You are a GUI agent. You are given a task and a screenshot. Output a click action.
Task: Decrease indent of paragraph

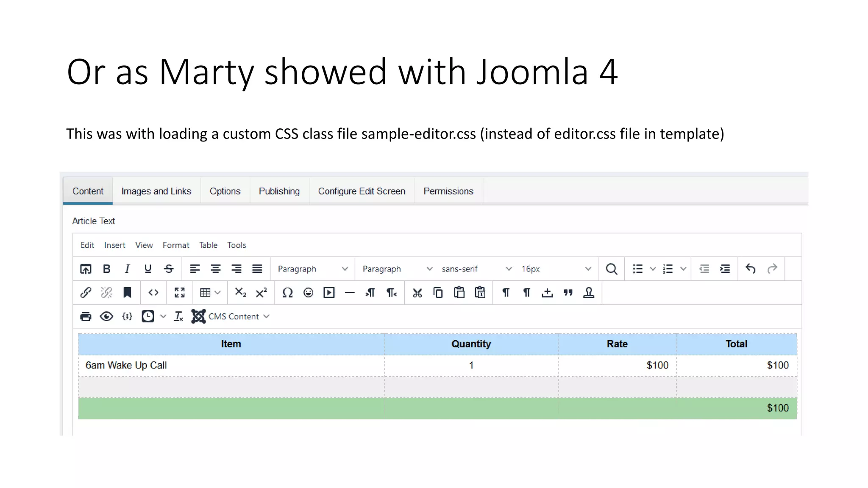[x=704, y=269]
